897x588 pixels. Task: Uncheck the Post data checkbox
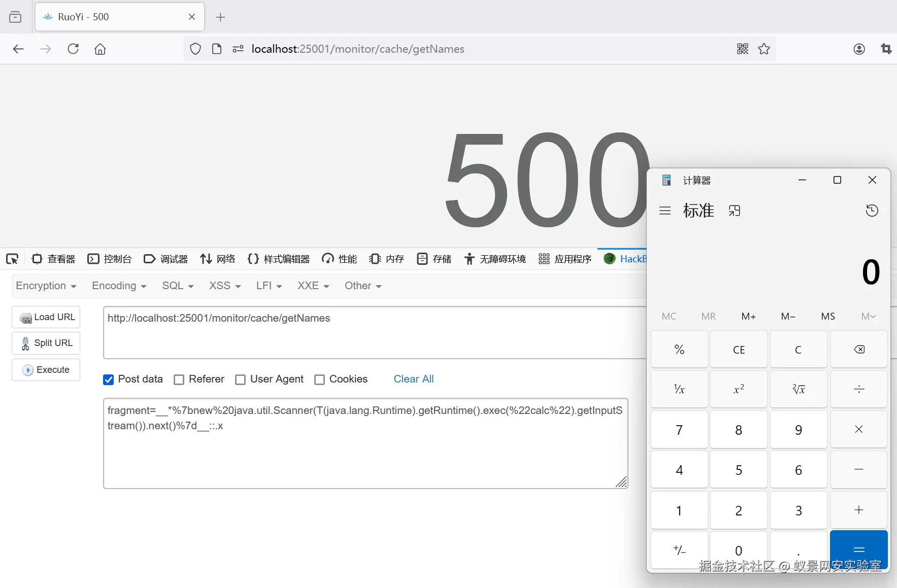coord(108,379)
